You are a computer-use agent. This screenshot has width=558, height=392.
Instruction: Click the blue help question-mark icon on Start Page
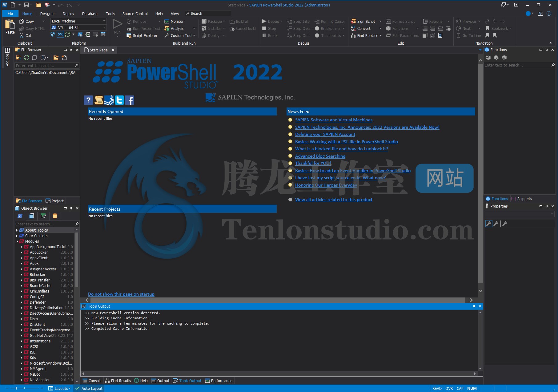pyautogui.click(x=88, y=100)
